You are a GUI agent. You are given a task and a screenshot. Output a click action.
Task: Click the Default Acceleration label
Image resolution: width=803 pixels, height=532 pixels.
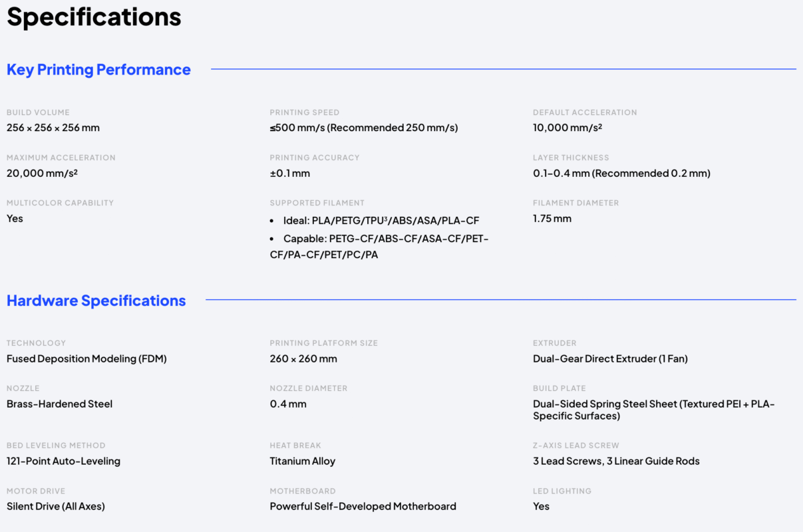click(x=585, y=112)
